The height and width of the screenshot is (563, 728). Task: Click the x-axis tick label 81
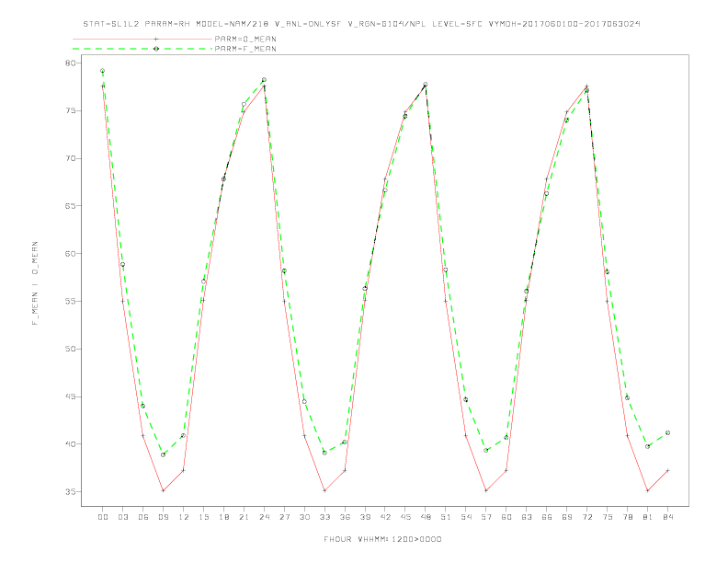[648, 517]
